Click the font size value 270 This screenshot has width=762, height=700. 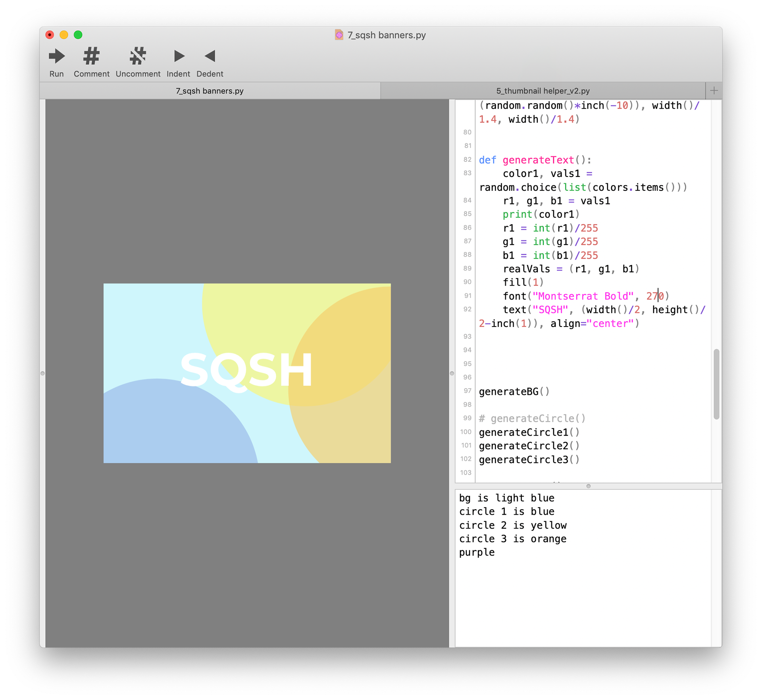tap(655, 296)
